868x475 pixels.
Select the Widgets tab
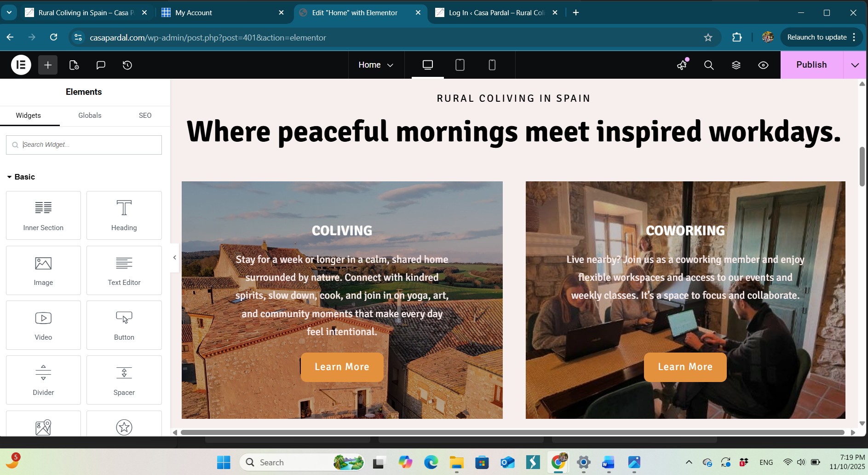pos(29,116)
